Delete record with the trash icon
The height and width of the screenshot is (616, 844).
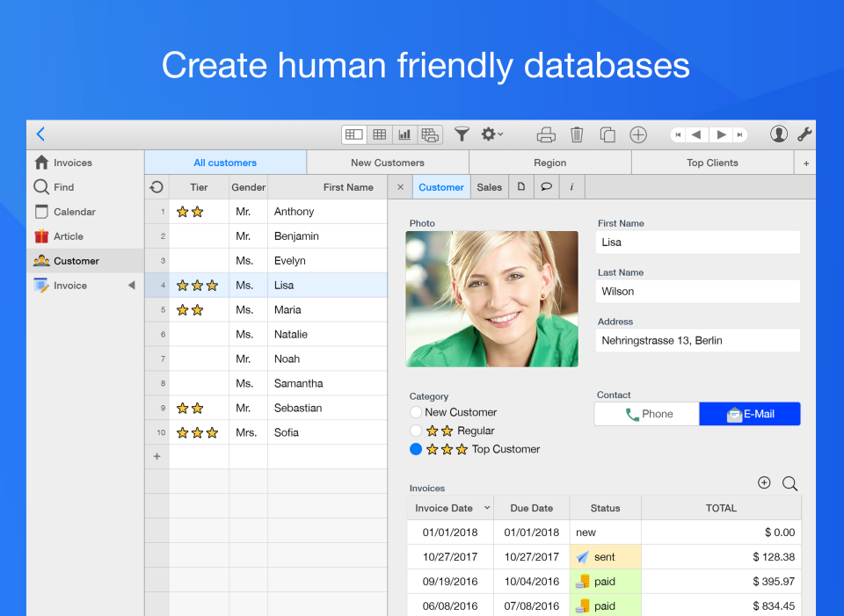pos(577,134)
